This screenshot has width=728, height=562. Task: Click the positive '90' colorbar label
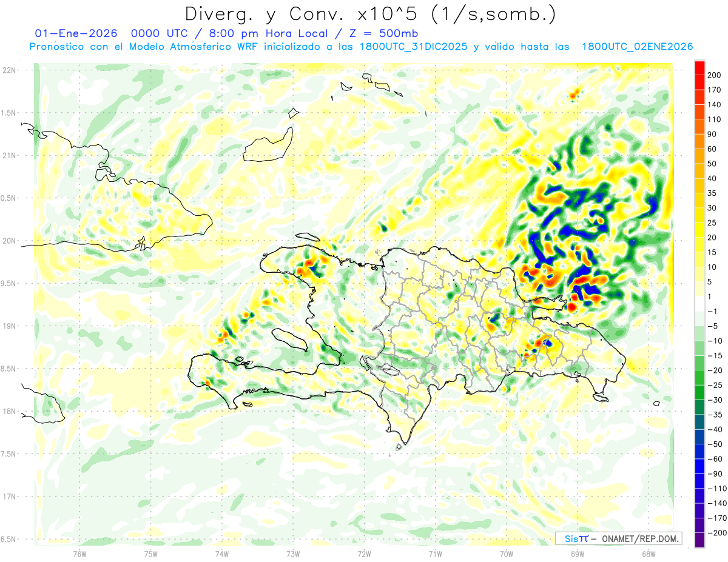pyautogui.click(x=712, y=134)
